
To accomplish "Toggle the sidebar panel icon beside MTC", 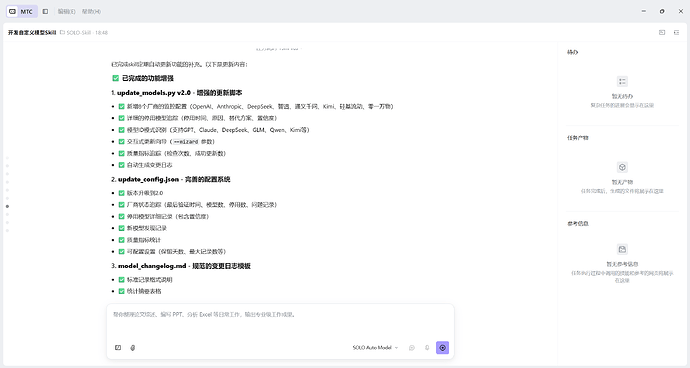I will pos(45,11).
